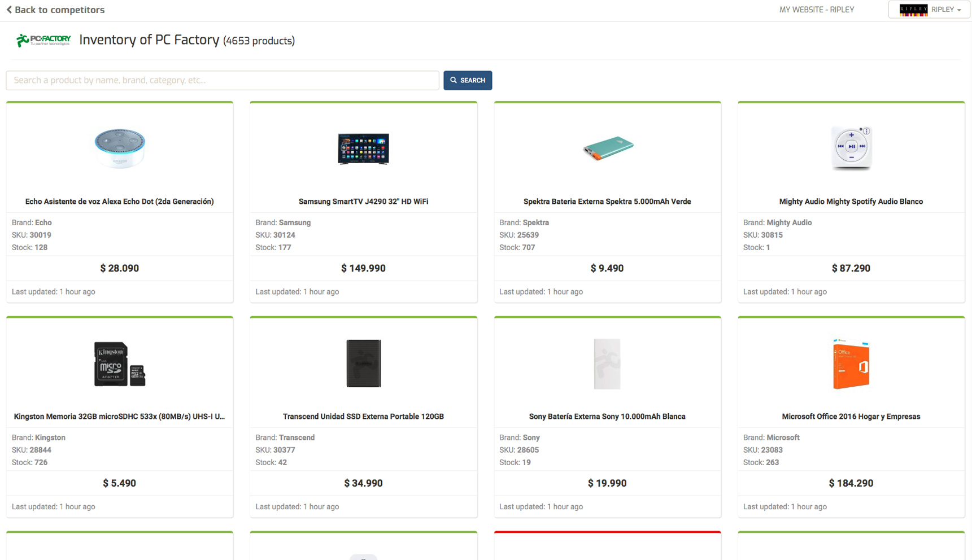This screenshot has width=972, height=560.
Task: Open the Microsoft Office 2016 box image
Action: tap(851, 364)
